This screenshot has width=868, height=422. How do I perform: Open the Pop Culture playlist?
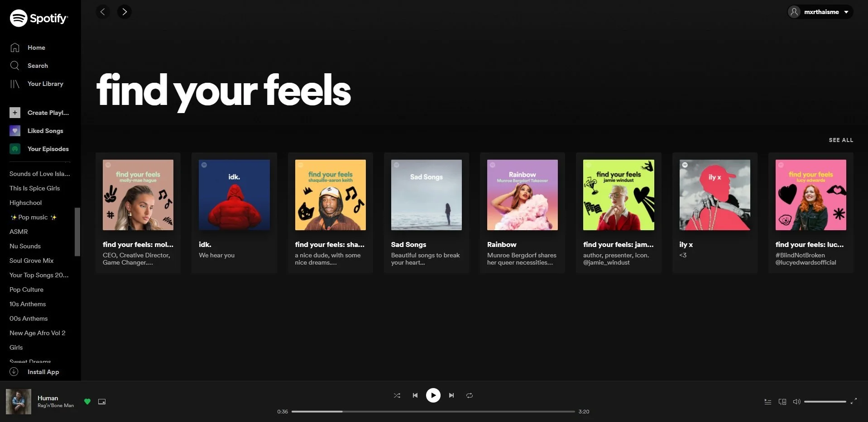click(26, 289)
